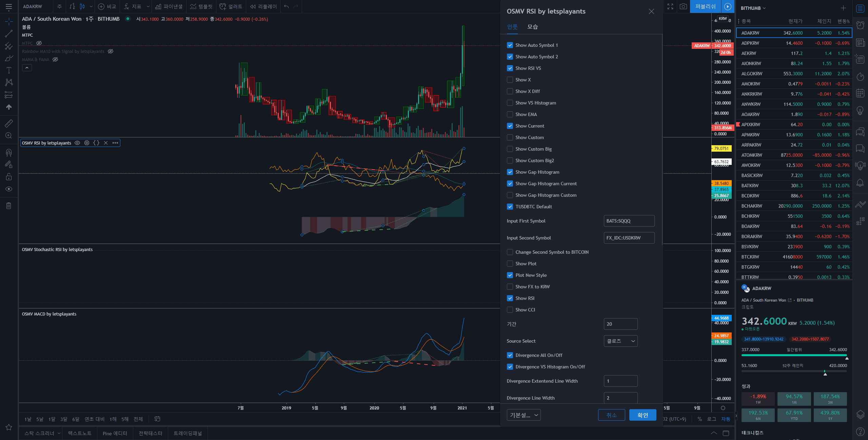Open the ideas lightbulb panel
868x440 pixels.
[x=860, y=110]
